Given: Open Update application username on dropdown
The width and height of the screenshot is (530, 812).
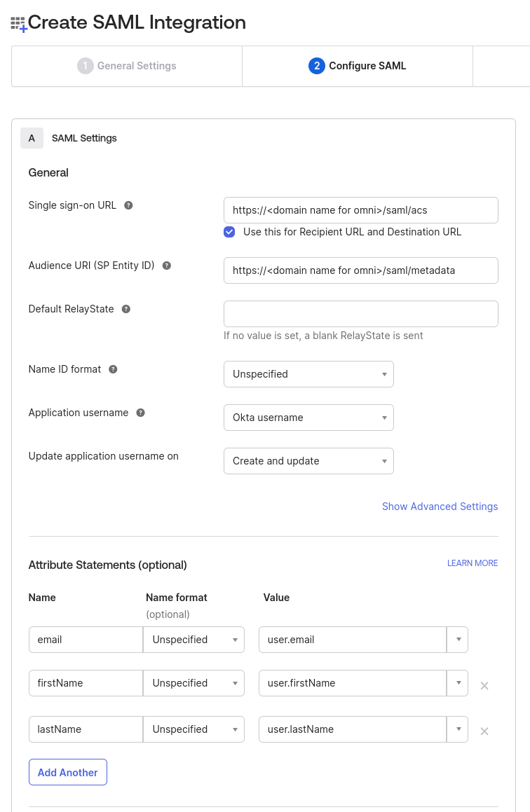Looking at the screenshot, I should click(308, 461).
